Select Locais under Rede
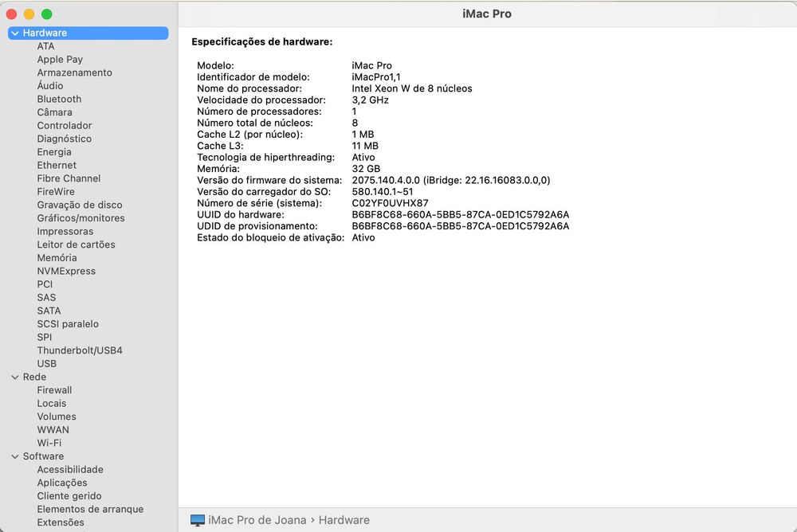This screenshot has width=797, height=532. (51, 404)
